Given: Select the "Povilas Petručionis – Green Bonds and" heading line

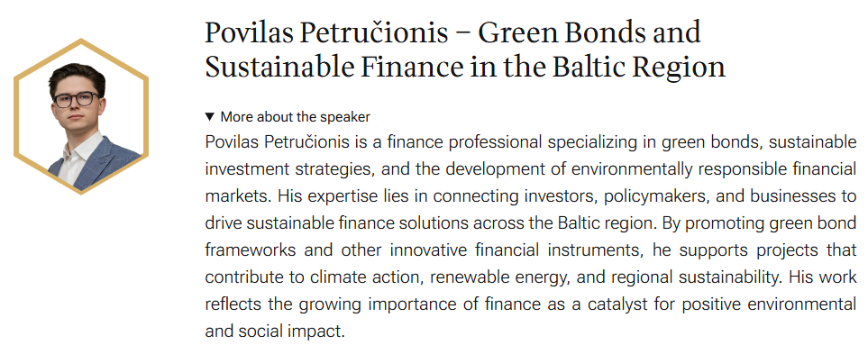Looking at the screenshot, I should point(452,32).
